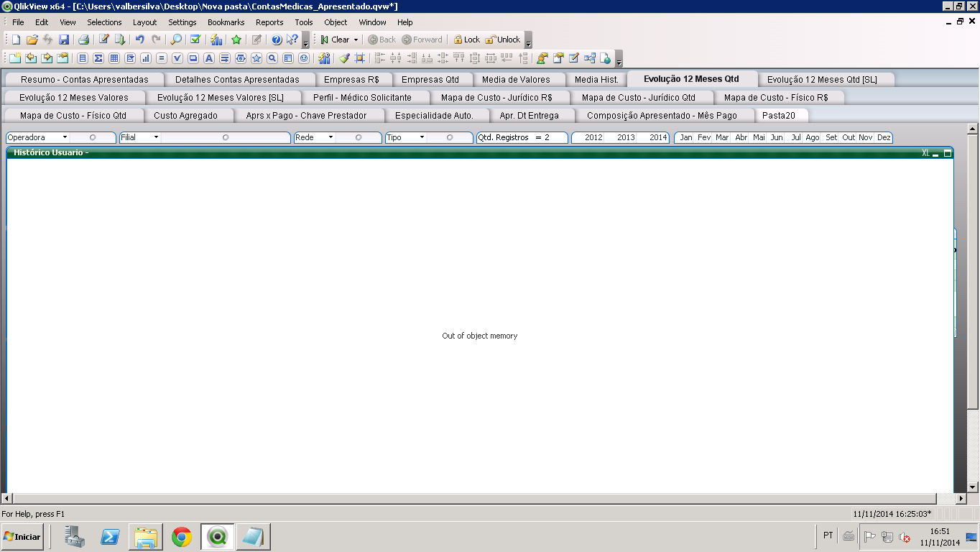Click the horizontal scrollbar right arrow
Screen dimensions: 980x552
click(x=961, y=499)
